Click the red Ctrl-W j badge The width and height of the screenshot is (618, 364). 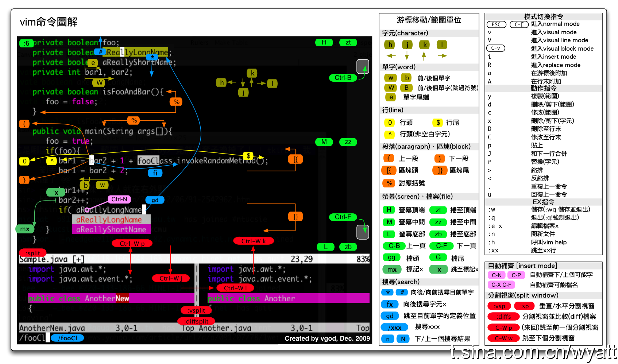[x=171, y=278]
